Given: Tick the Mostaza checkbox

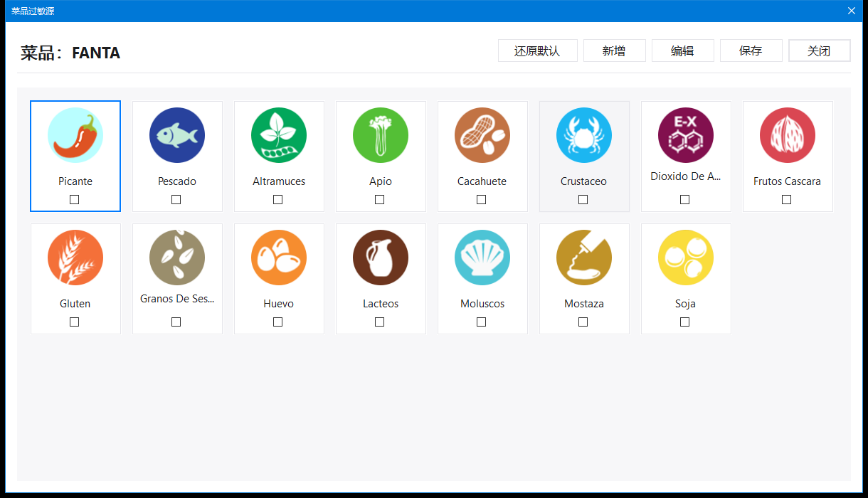Looking at the screenshot, I should (x=583, y=322).
